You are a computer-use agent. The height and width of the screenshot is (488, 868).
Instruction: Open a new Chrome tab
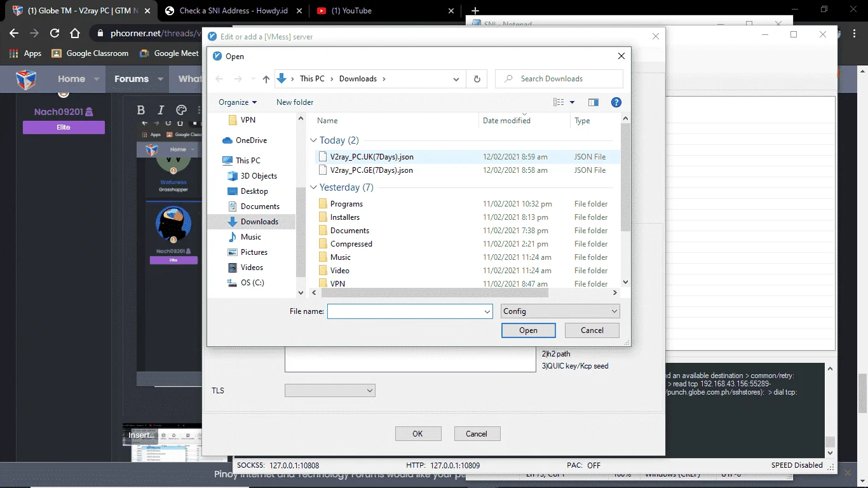coord(475,11)
